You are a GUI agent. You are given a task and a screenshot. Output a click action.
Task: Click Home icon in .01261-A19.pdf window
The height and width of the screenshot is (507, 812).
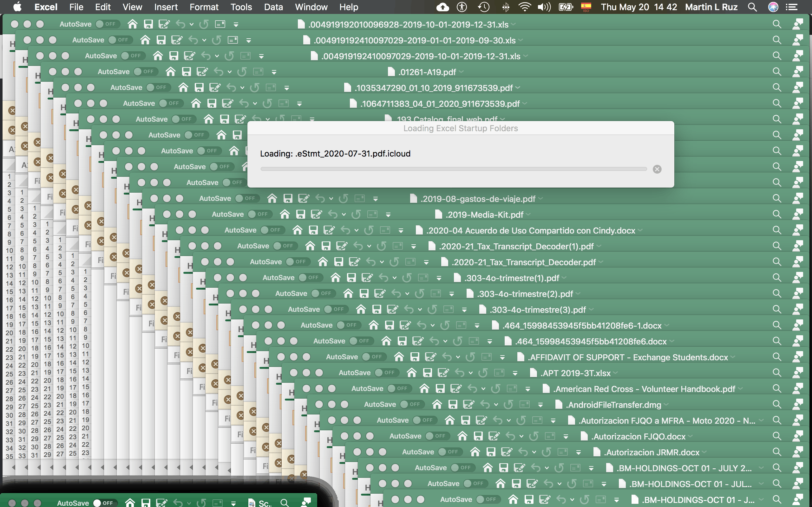pos(170,72)
